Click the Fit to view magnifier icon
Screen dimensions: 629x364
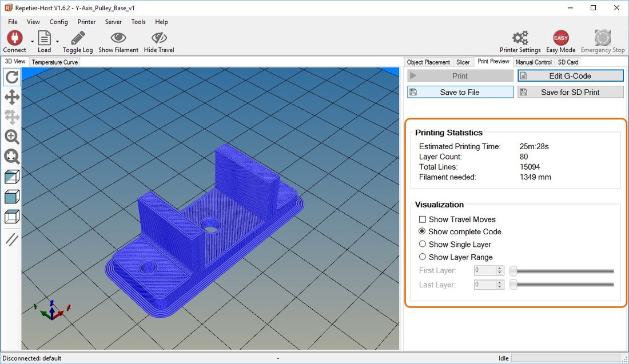12,157
